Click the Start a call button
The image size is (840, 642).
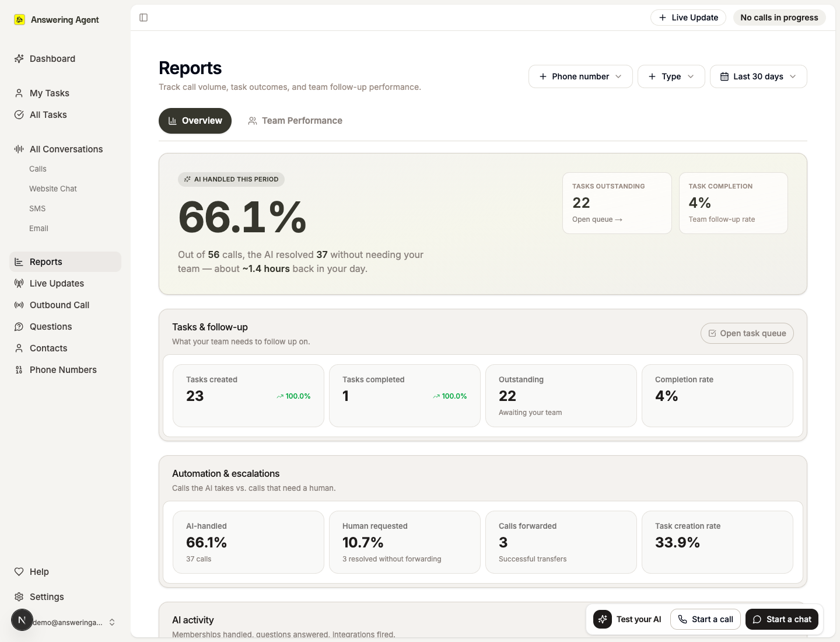[x=706, y=619]
